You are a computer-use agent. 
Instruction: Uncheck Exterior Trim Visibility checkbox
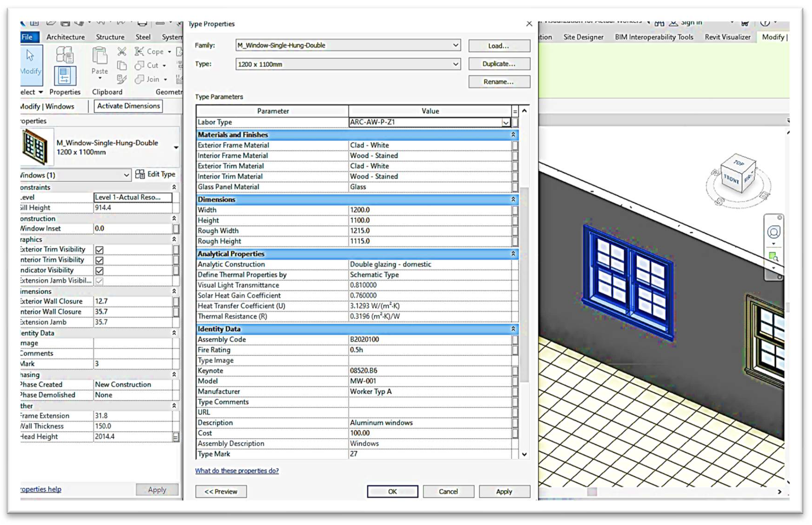pos(99,250)
